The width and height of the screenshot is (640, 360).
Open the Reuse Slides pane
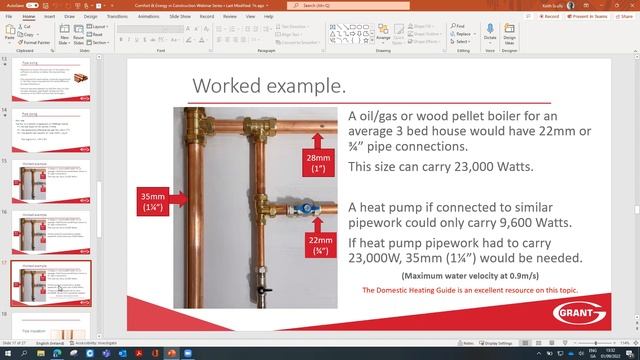(78, 34)
